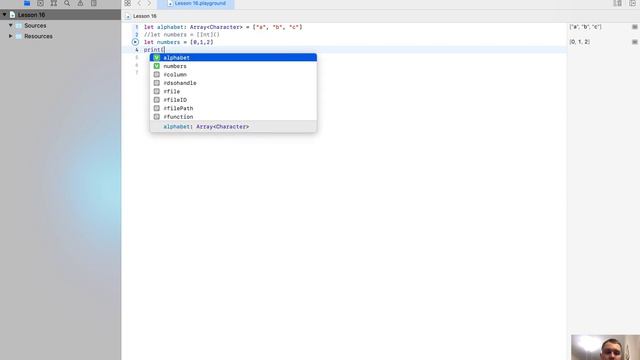Open the Find navigator magnifier icon

[67, 3]
